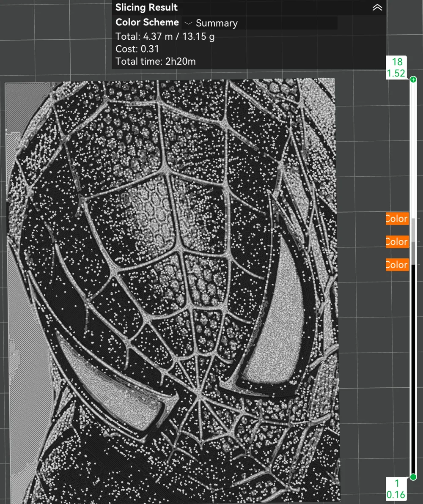423x504 pixels.
Task: Open the Color Scheme Summary dropdown
Action: click(260, 23)
